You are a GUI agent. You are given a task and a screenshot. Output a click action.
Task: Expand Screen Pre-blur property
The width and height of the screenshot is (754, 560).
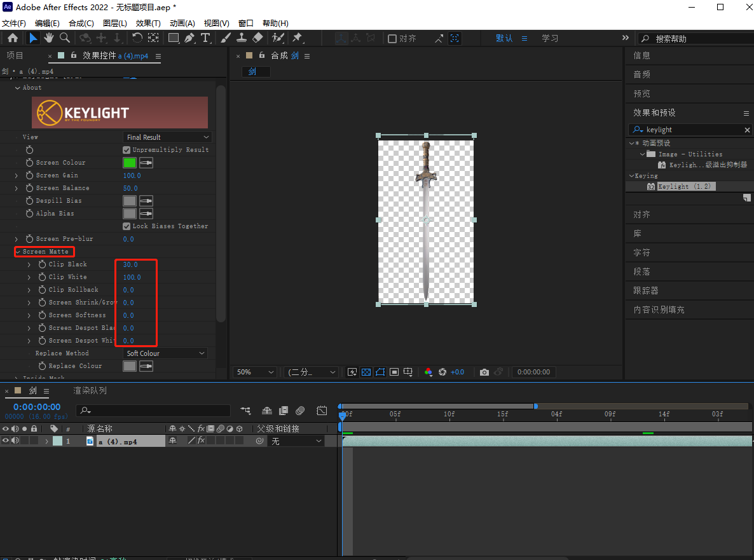point(17,240)
